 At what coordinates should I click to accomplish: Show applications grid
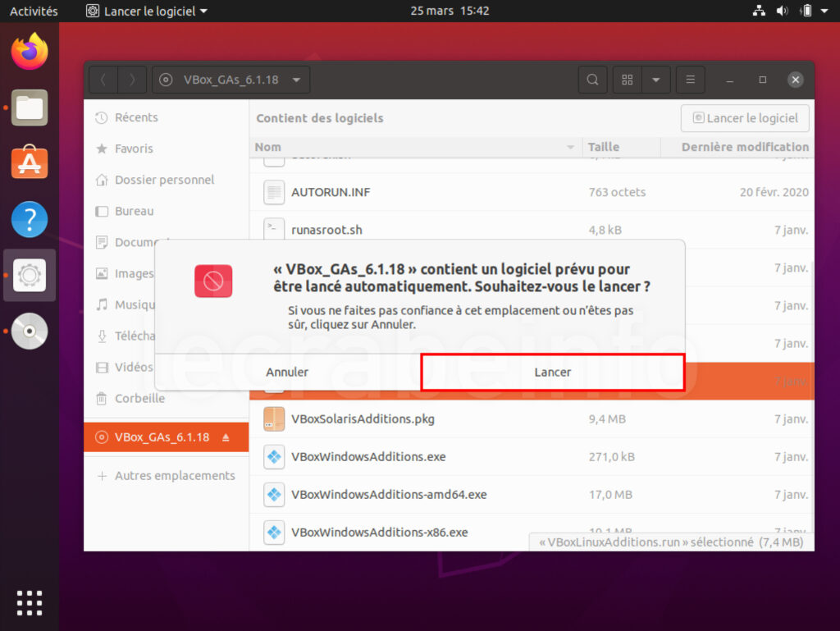pyautogui.click(x=30, y=603)
